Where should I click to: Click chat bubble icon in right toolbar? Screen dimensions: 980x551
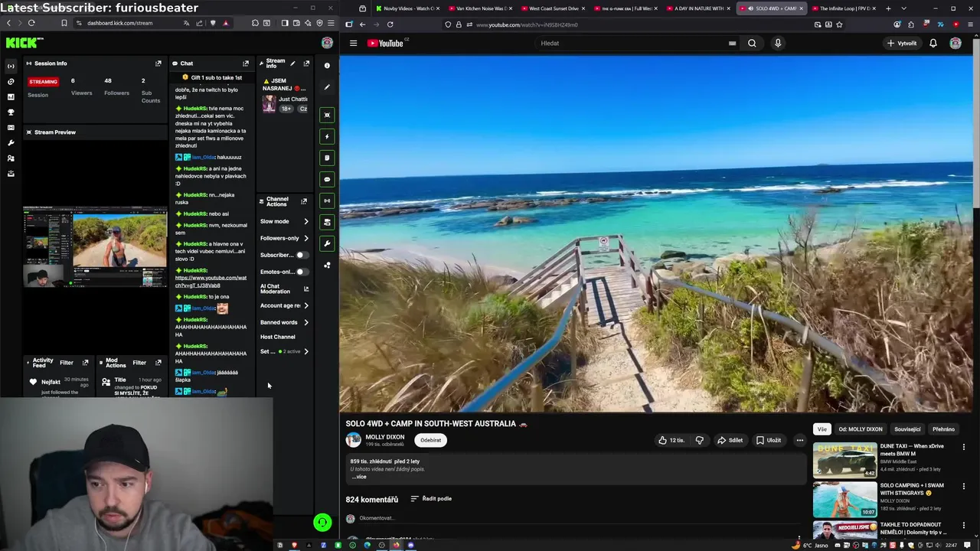327,179
